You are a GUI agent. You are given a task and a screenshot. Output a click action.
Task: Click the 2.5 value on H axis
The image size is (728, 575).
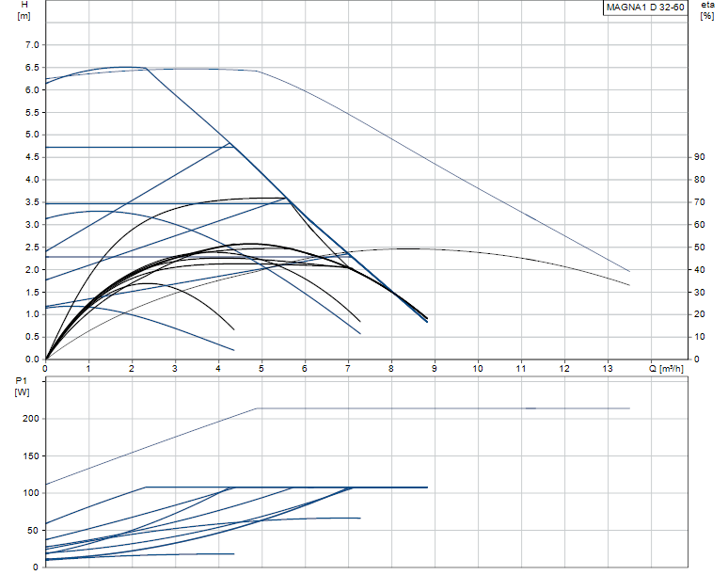pos(32,248)
